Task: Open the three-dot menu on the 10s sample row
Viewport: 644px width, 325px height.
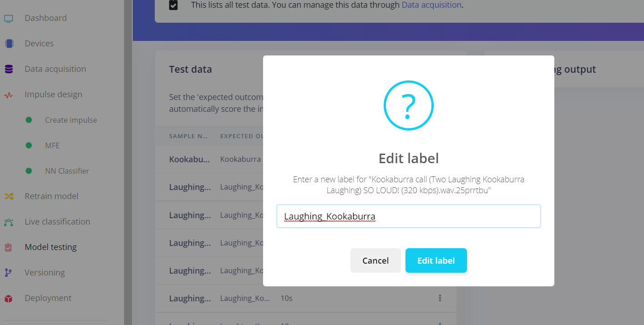Action: pyautogui.click(x=440, y=298)
